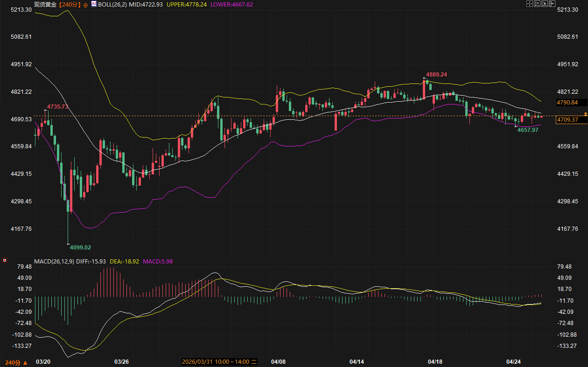Click the 4790.84 price tag on right axis
The width and height of the screenshot is (588, 367).
click(x=567, y=102)
